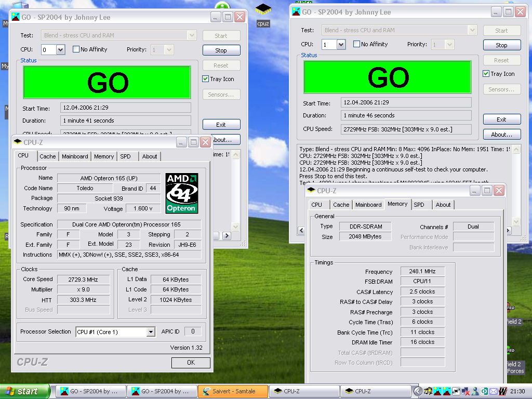Click title icon of CPU 0 SP2004 window

point(16,17)
